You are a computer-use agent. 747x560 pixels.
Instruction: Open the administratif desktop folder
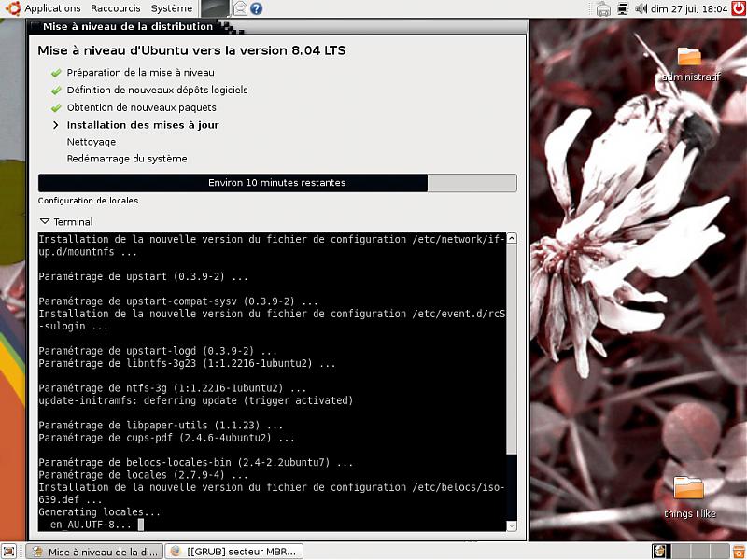(690, 63)
